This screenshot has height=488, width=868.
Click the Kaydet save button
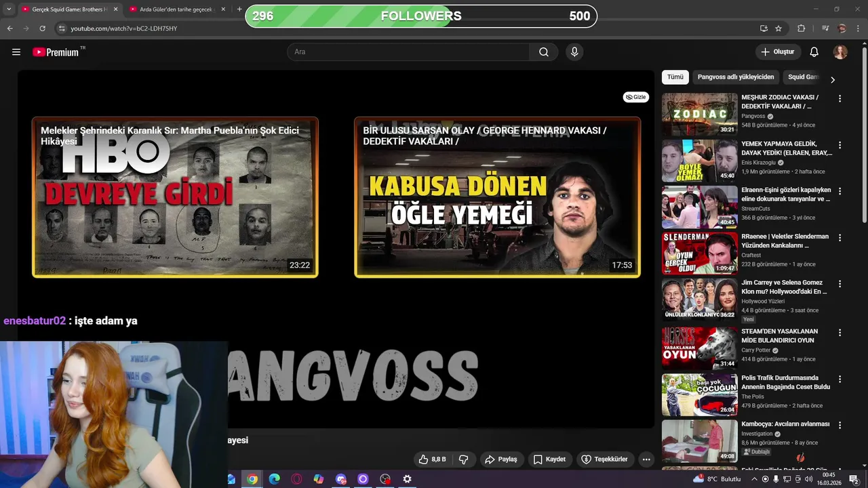(x=549, y=460)
